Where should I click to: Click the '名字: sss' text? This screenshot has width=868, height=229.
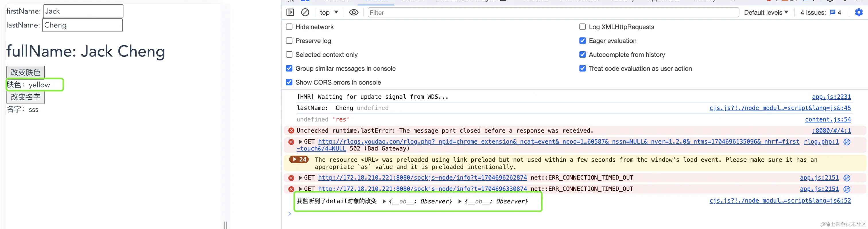point(23,109)
